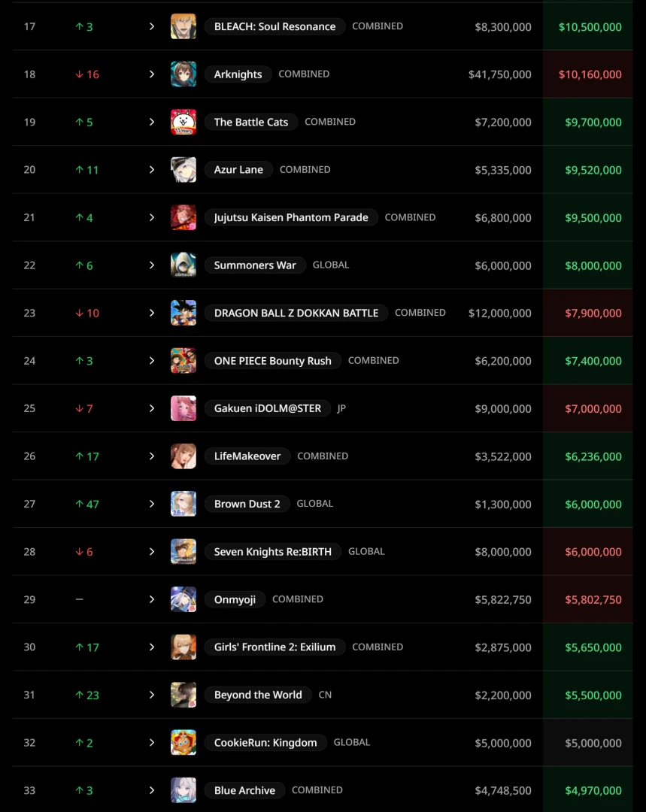Click the Gakuen iDOLM@STER game icon
Screen dimensions: 646x812
tap(183, 408)
